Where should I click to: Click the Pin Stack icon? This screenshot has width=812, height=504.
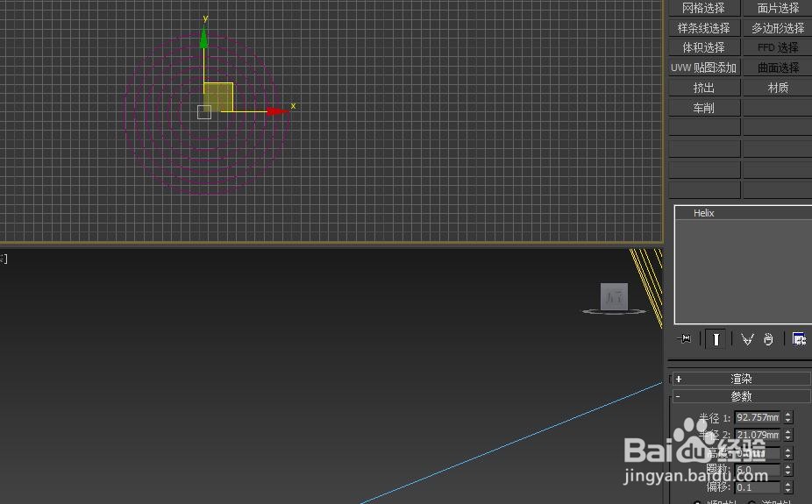point(684,339)
